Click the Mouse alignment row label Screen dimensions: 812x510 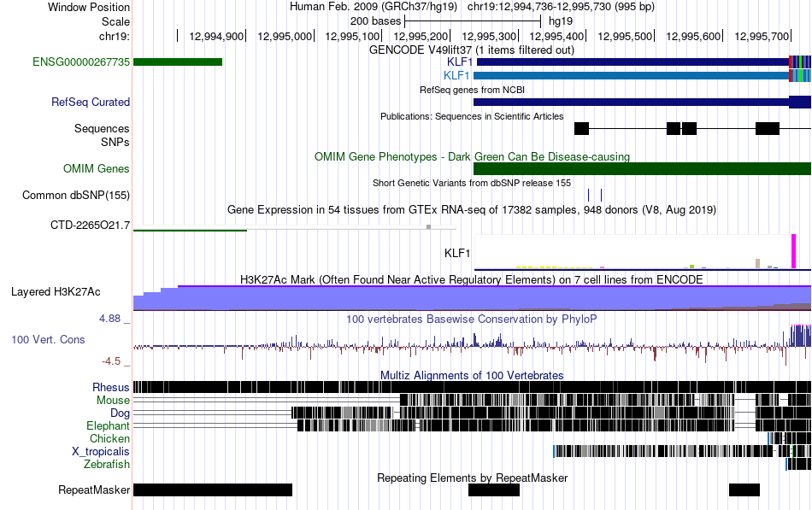113,401
